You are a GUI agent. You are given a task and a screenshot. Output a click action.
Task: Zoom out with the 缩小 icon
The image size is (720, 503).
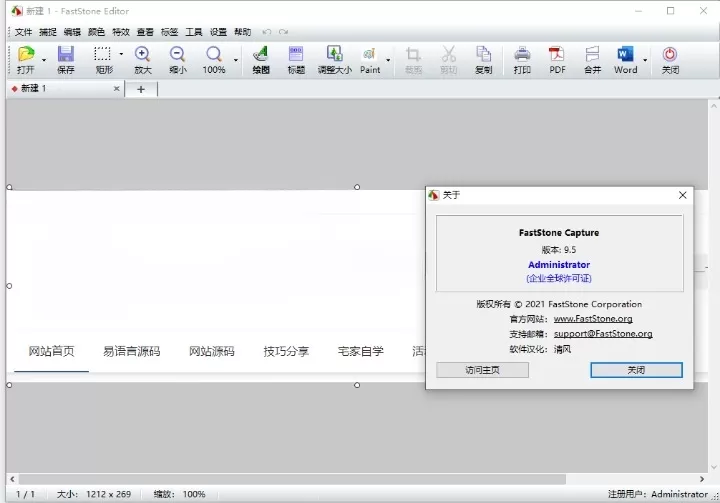click(178, 60)
